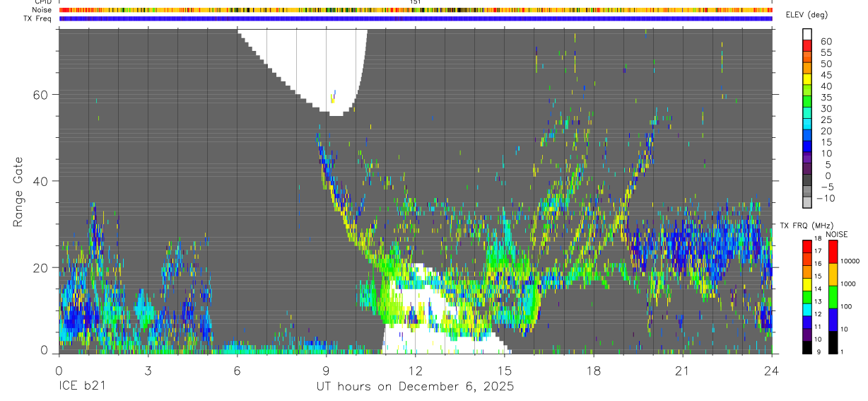
Task: Click the blue TX Freq strip above plot
Action: tap(416, 18)
